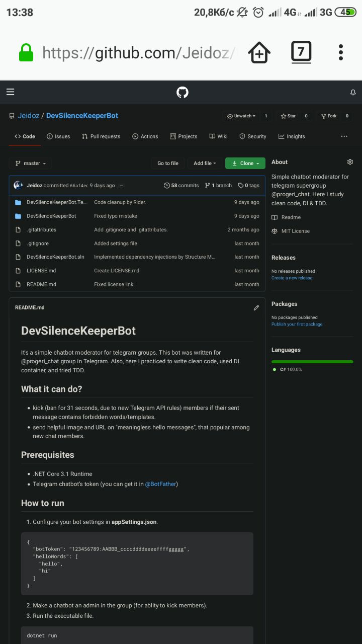Open the Actions tab
This screenshot has width=362, height=644.
[145, 136]
